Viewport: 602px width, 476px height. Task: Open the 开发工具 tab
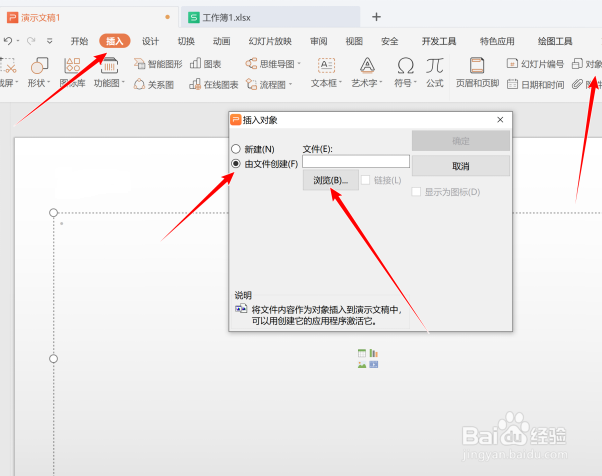pyautogui.click(x=439, y=41)
